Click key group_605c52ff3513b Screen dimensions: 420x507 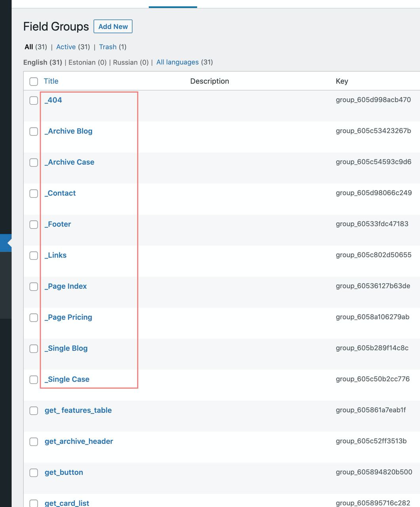(371, 441)
